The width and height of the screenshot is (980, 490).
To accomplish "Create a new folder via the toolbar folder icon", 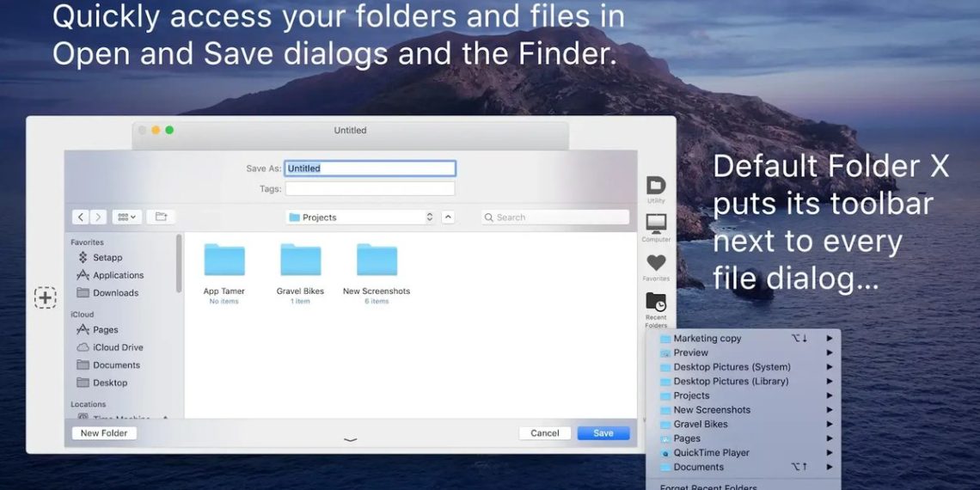I will (x=161, y=217).
